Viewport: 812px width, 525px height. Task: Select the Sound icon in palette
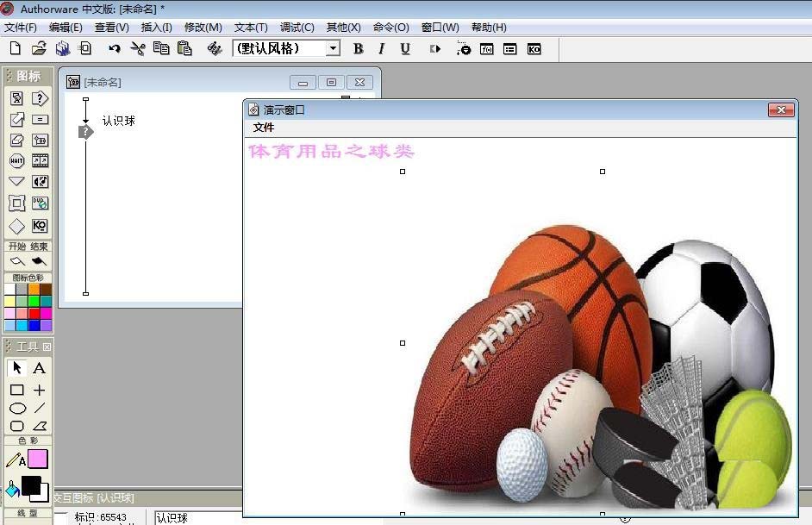40,182
